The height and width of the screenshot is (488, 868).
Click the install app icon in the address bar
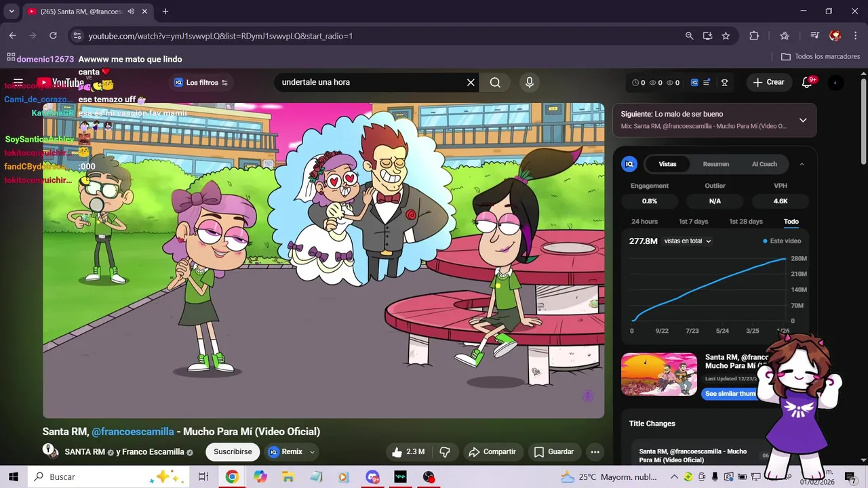click(x=707, y=36)
